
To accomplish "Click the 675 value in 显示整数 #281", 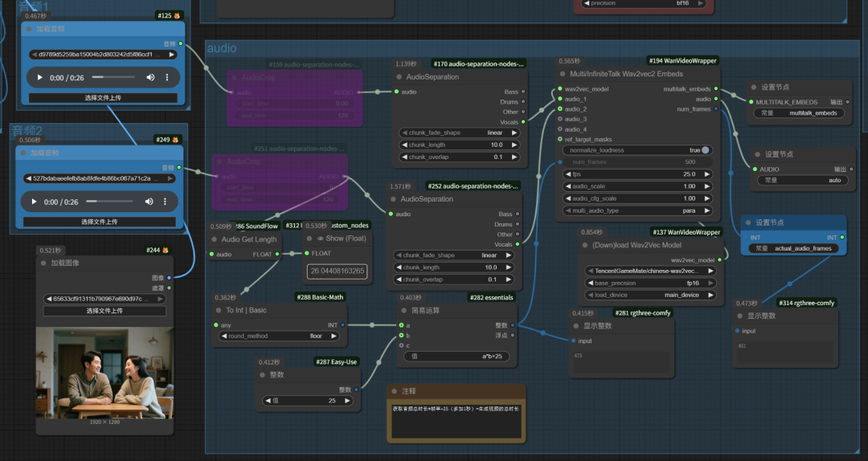I will point(578,355).
